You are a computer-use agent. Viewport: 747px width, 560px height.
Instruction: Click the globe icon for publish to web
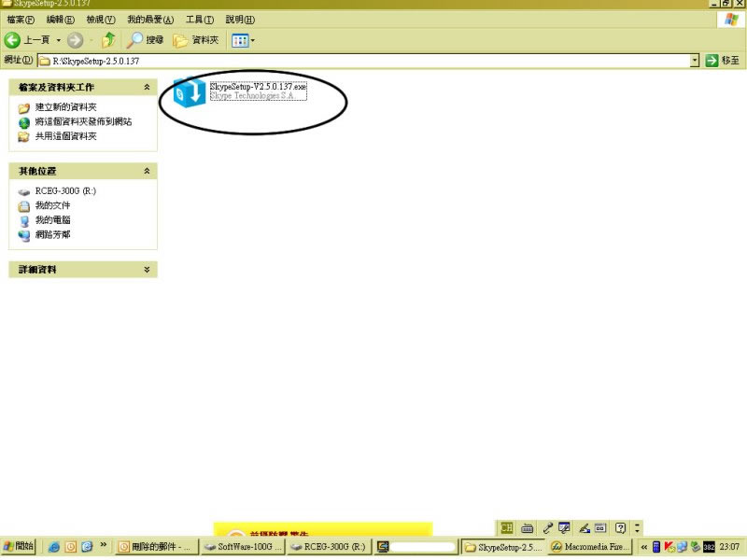(24, 123)
